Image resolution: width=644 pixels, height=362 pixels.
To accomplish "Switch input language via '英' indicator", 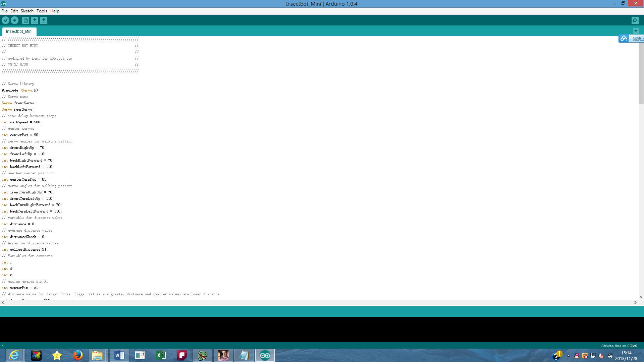I will point(610,356).
